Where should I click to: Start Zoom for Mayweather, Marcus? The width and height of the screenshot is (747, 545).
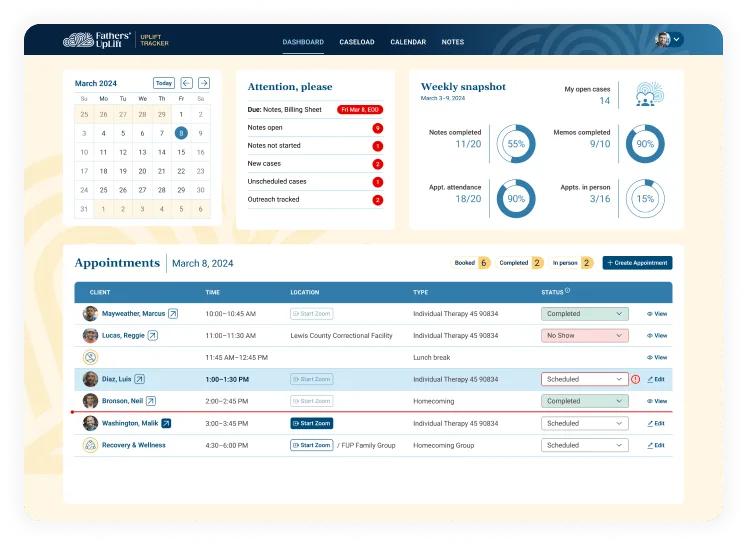coord(312,313)
